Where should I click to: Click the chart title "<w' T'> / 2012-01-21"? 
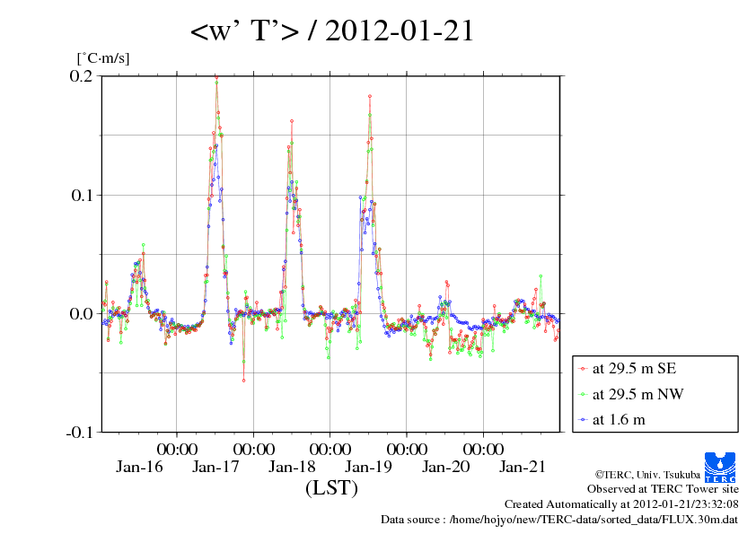tap(332, 31)
